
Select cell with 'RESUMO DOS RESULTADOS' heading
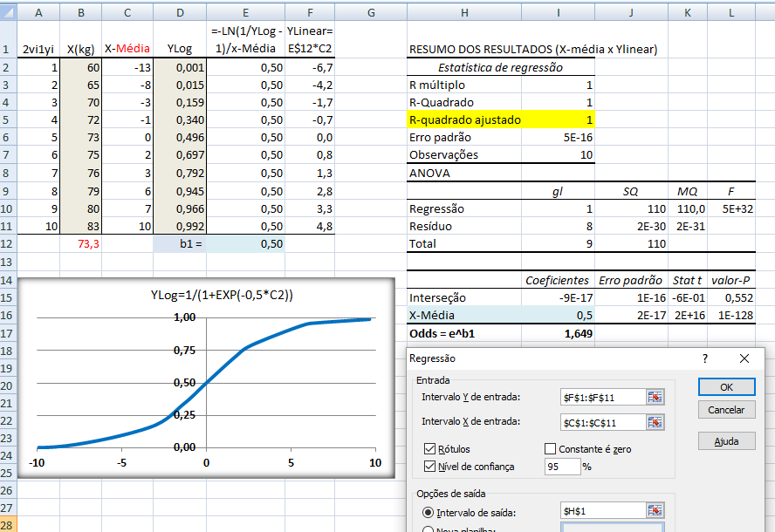click(x=533, y=49)
